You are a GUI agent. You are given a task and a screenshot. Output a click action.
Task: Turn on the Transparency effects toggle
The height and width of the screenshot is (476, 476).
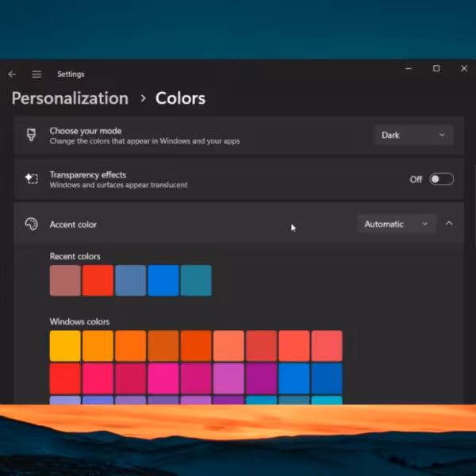[x=441, y=179]
